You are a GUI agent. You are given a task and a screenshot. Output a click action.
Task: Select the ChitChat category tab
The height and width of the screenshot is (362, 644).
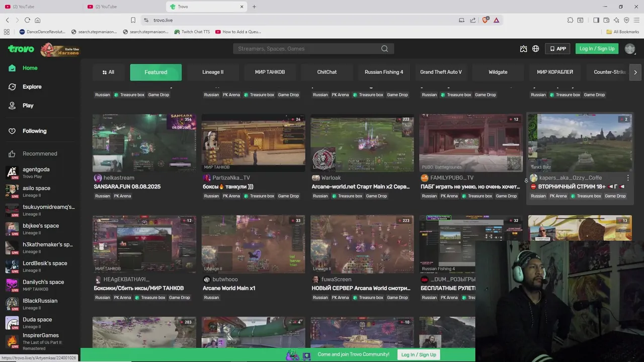(x=327, y=72)
